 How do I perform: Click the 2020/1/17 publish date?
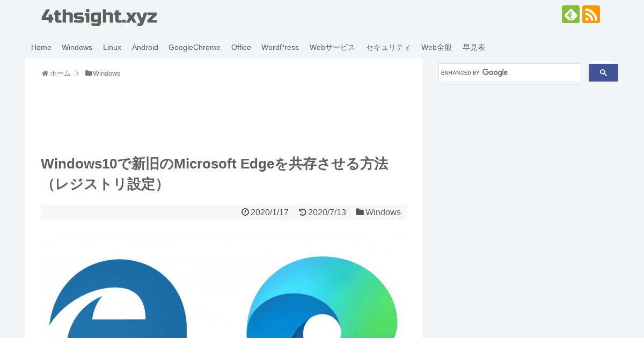point(269,212)
